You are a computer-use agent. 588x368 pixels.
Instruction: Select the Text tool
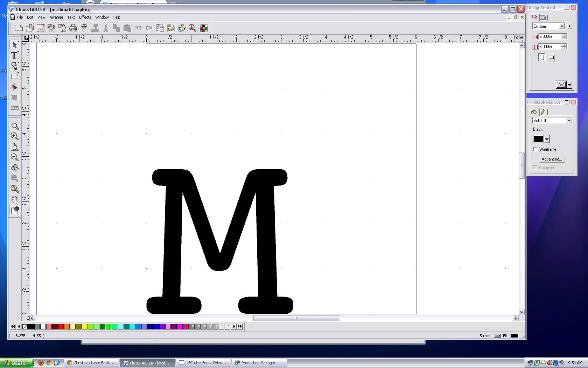[x=14, y=55]
